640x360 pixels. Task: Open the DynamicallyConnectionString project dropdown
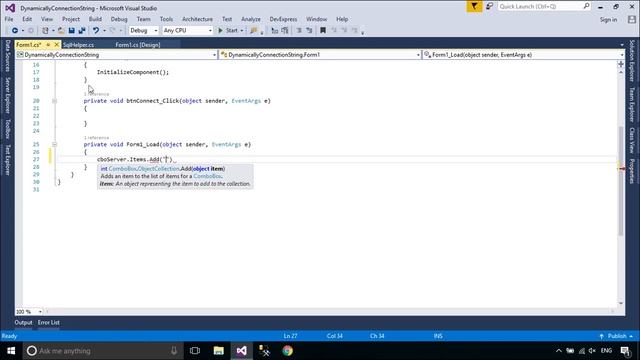point(117,55)
